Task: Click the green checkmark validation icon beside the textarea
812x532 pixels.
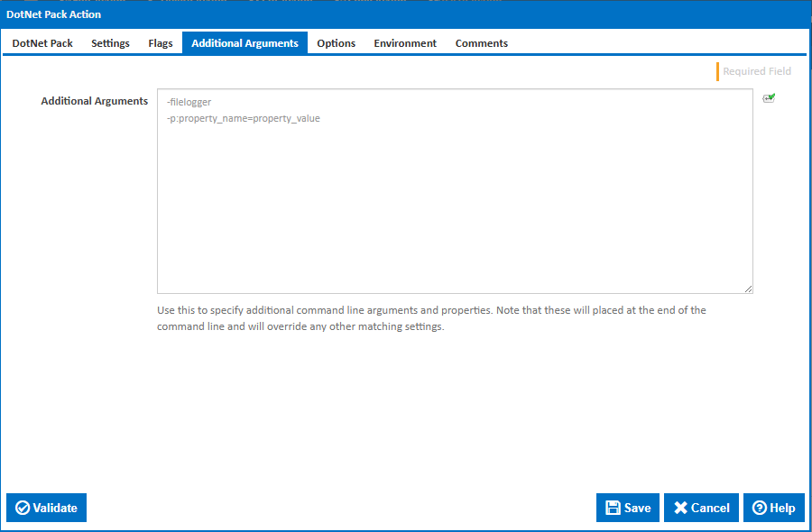Action: 769,97
